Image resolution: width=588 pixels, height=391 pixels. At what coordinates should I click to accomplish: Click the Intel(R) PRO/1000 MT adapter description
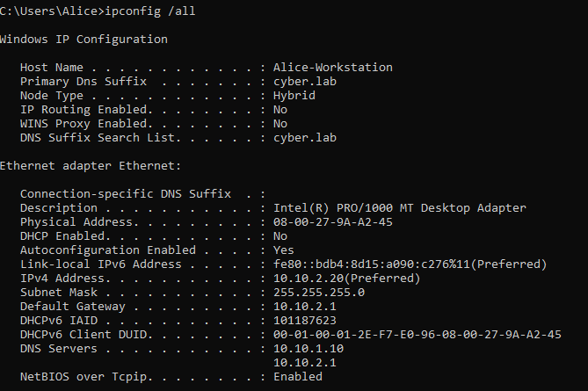point(399,207)
